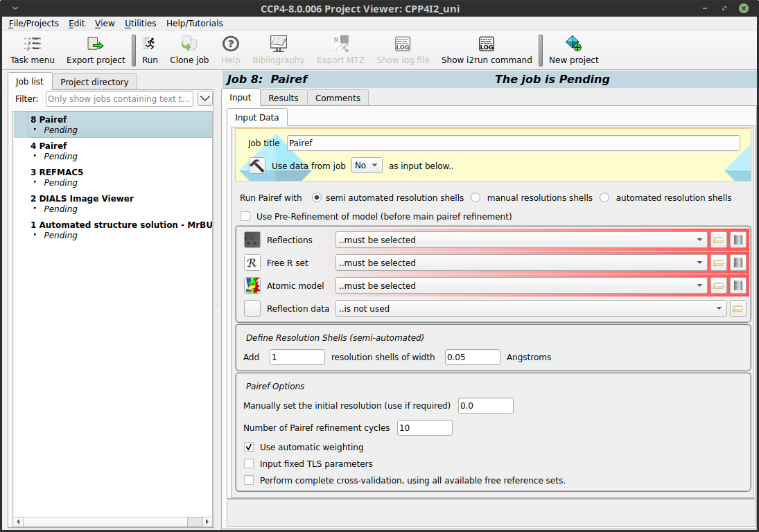Browse file for Reflections folder icon
This screenshot has height=532, width=759.
(x=718, y=240)
